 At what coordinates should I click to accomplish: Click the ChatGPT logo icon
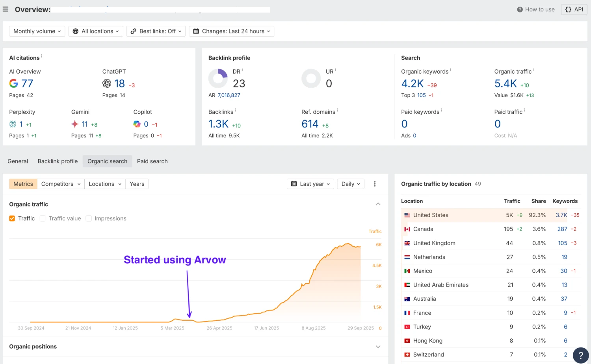coord(107,83)
